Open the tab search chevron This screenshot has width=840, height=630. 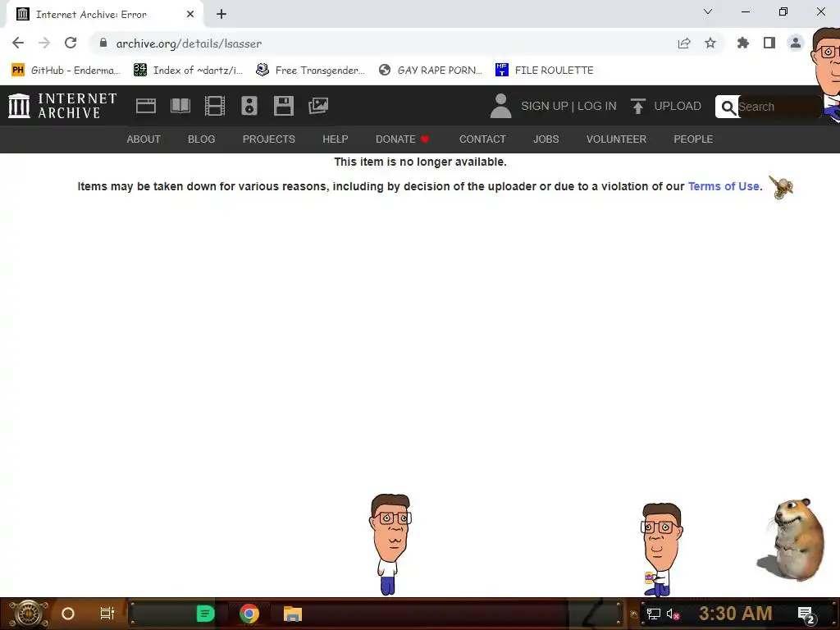[708, 11]
